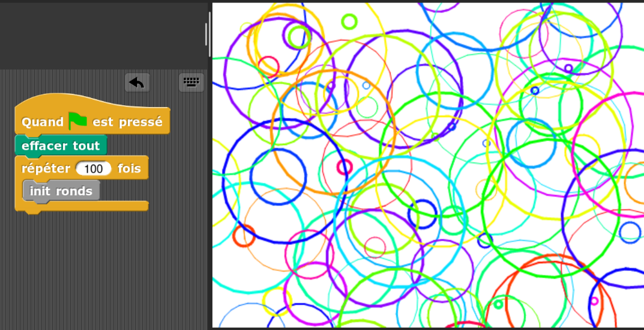This screenshot has width=644, height=330.
Task: Click the word 'fois' on the loop block
Action: coord(129,169)
